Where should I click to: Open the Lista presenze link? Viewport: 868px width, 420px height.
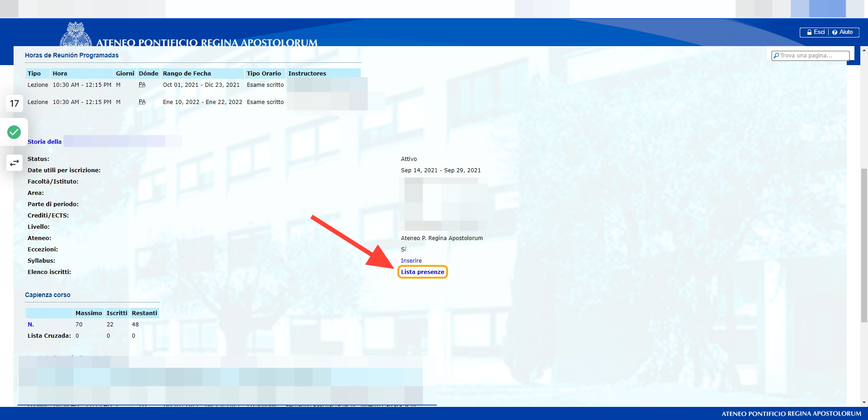click(x=422, y=272)
